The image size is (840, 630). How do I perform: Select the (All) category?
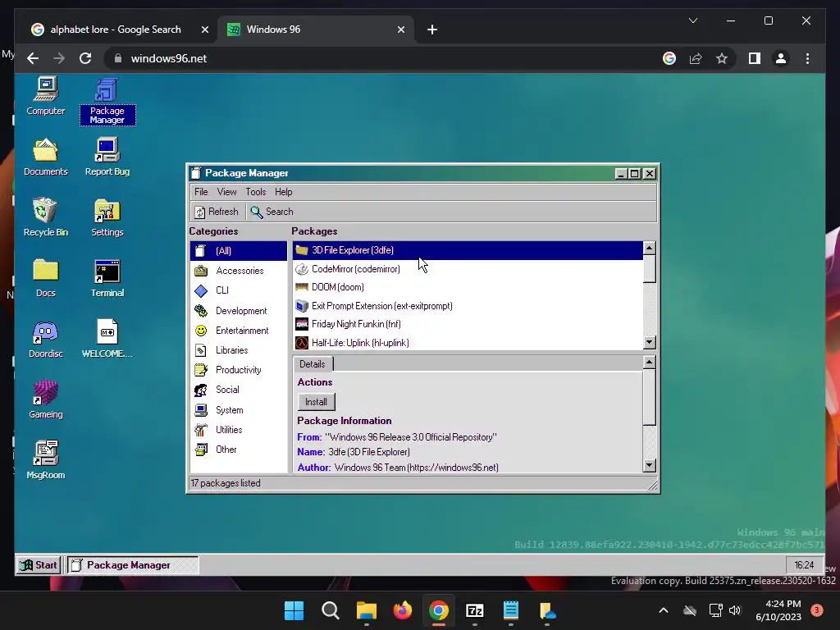pos(239,251)
